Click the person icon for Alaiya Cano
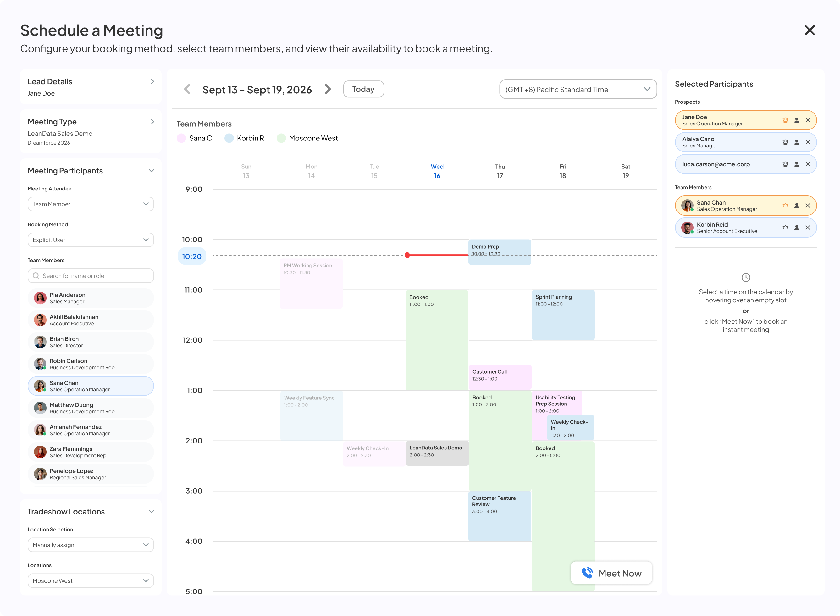The height and width of the screenshot is (616, 840). click(x=796, y=142)
